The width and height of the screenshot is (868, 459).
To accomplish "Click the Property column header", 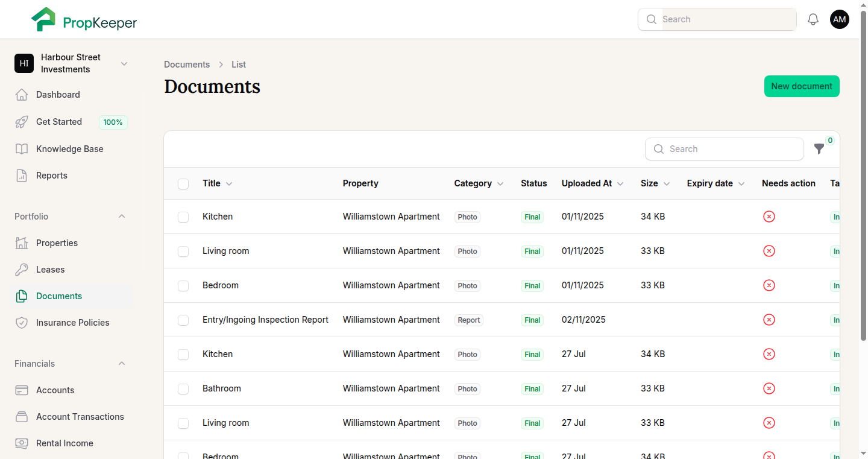I will click(x=360, y=183).
